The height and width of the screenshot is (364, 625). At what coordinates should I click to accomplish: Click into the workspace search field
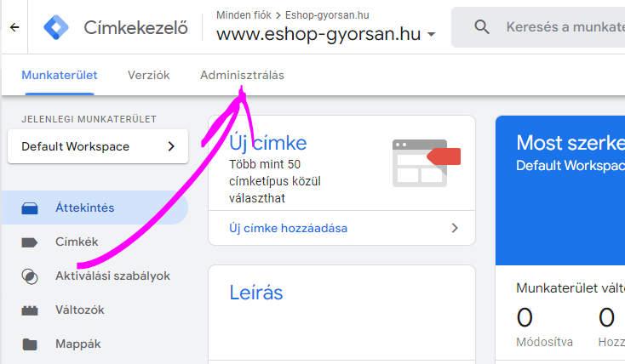coord(562,27)
